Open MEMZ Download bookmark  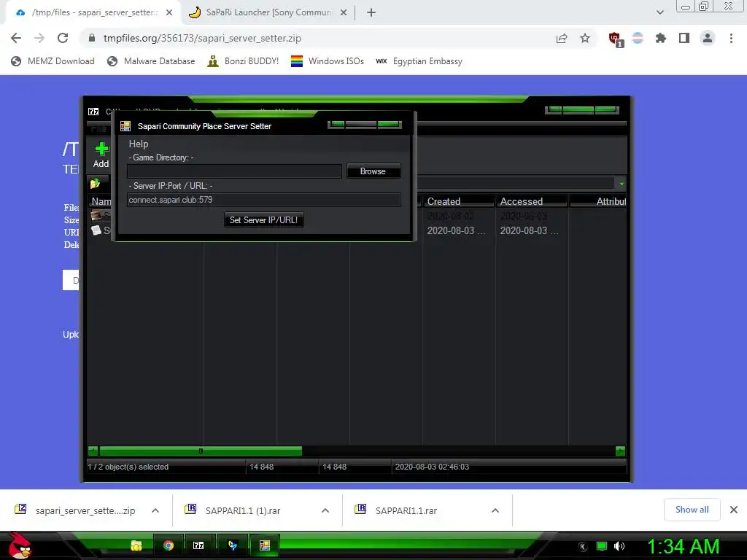pos(53,61)
